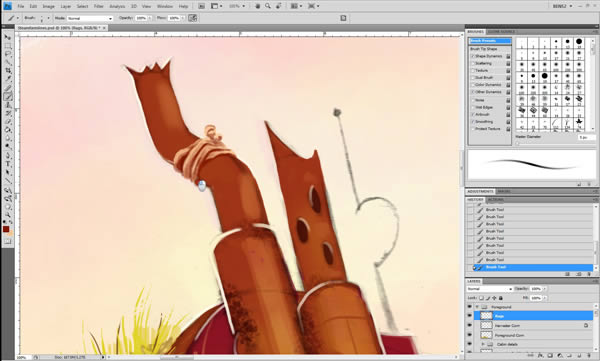Open layer blend mode dropdown

[x=489, y=289]
